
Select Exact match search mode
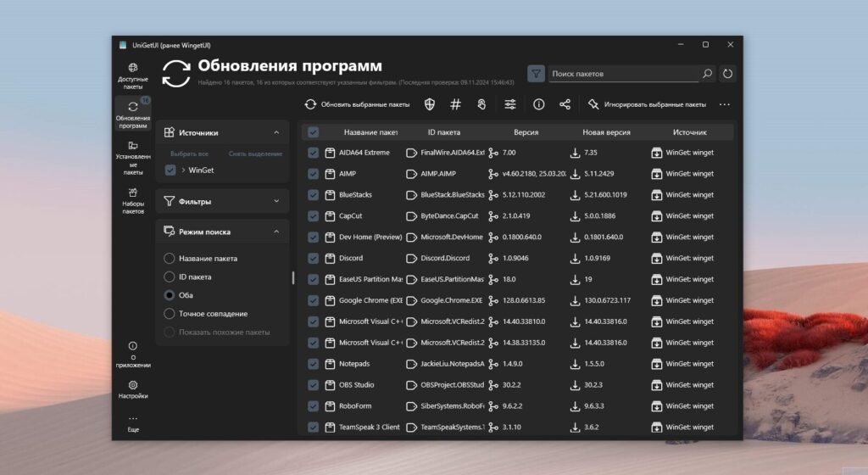point(206,313)
